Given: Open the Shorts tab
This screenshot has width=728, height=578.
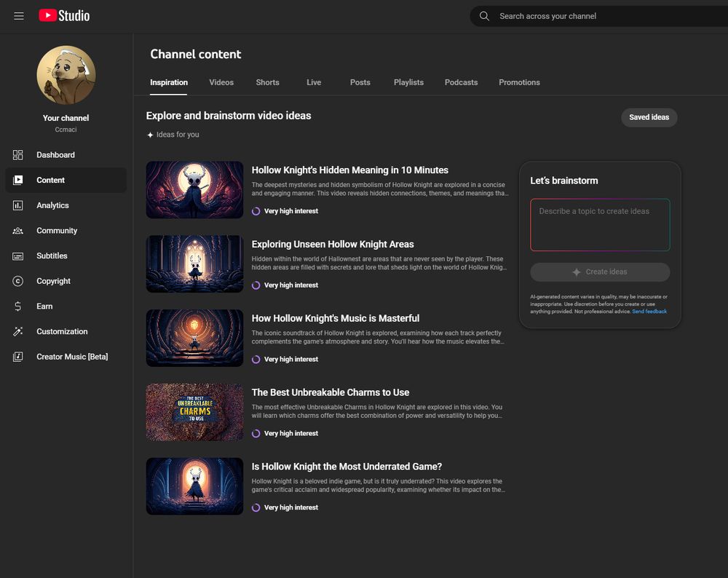Looking at the screenshot, I should click(x=267, y=82).
